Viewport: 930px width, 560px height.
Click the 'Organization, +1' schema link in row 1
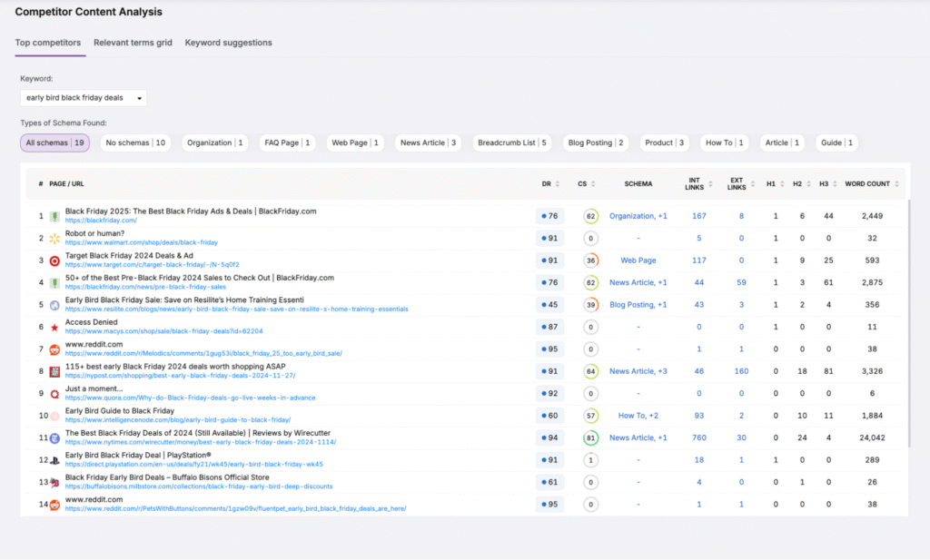pos(638,216)
